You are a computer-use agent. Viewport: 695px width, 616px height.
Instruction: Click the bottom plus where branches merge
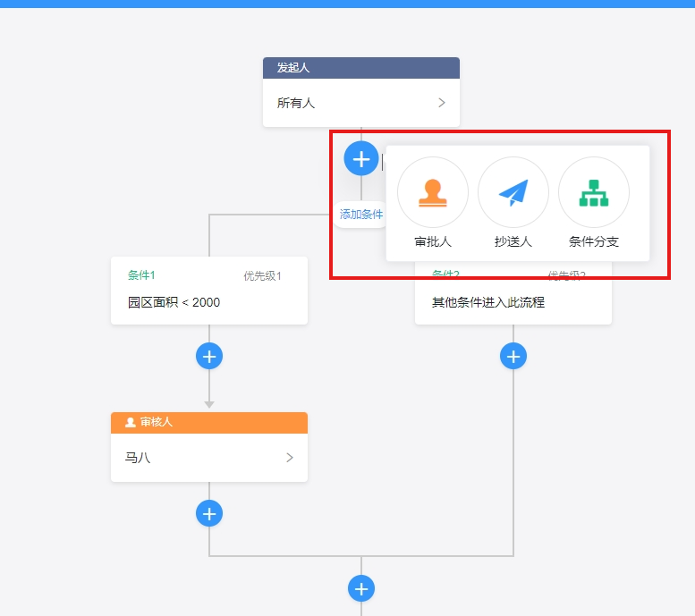[x=361, y=589]
